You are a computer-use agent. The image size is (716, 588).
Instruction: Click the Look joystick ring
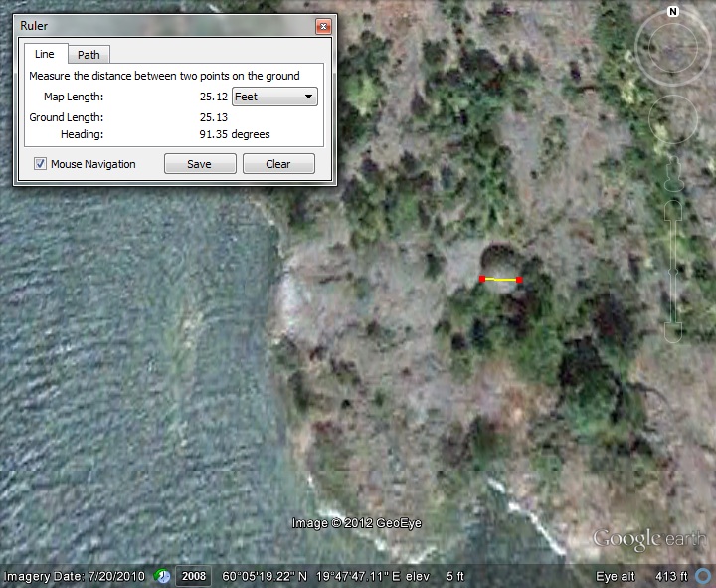coord(673,45)
